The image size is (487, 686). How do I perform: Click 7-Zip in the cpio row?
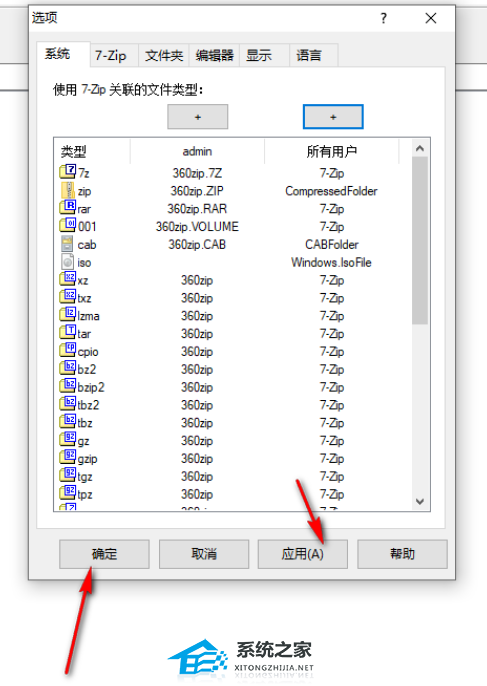pyautogui.click(x=332, y=352)
